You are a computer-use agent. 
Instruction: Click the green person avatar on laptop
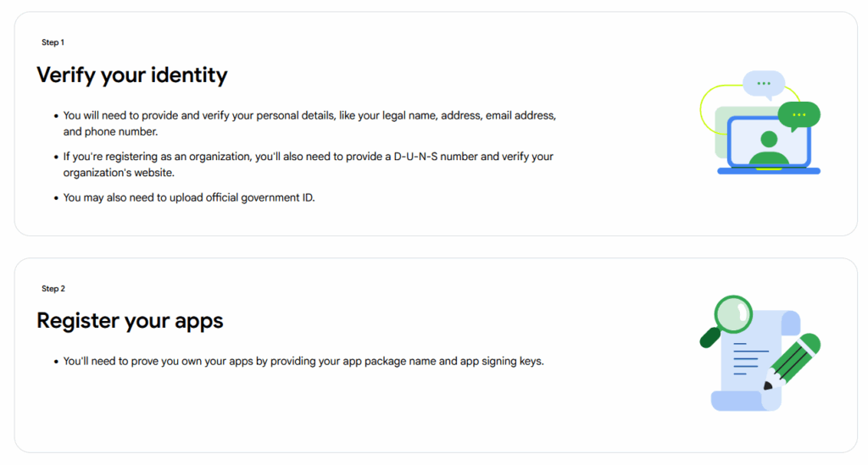(x=769, y=147)
